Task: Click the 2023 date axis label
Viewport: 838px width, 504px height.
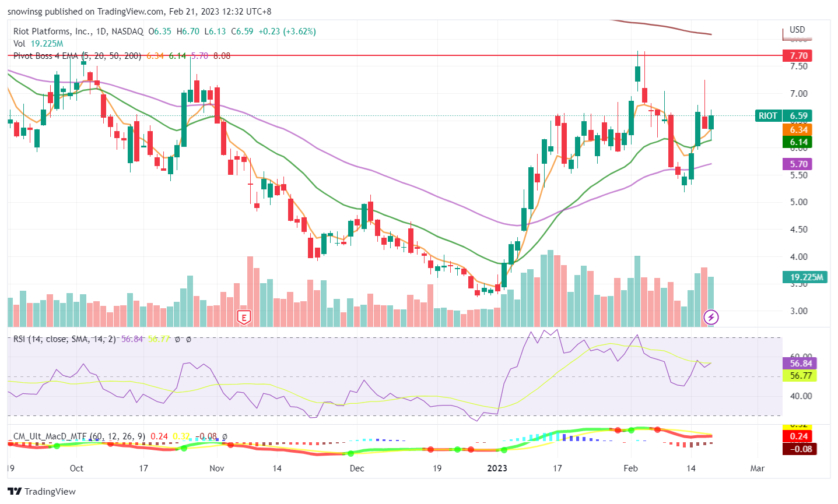Action: [x=497, y=468]
